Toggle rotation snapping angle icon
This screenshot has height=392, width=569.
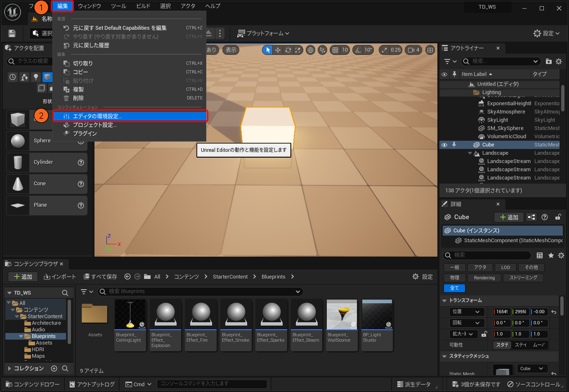point(358,50)
